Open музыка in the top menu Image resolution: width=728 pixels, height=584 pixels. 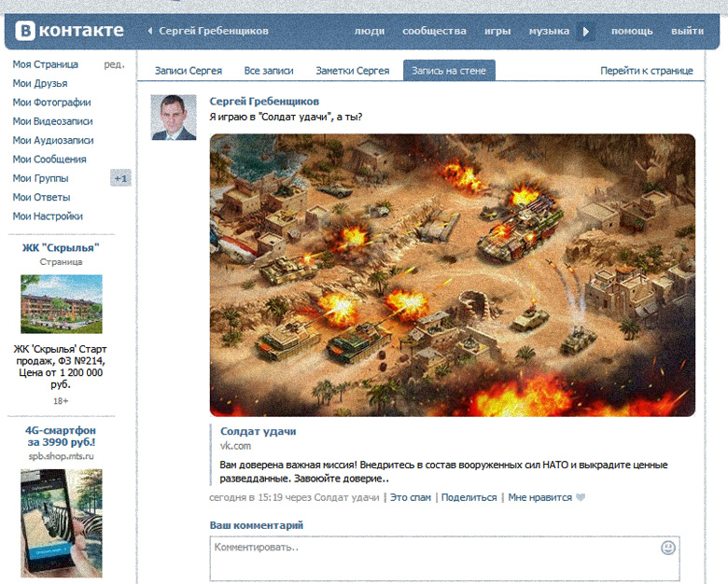pos(549,31)
